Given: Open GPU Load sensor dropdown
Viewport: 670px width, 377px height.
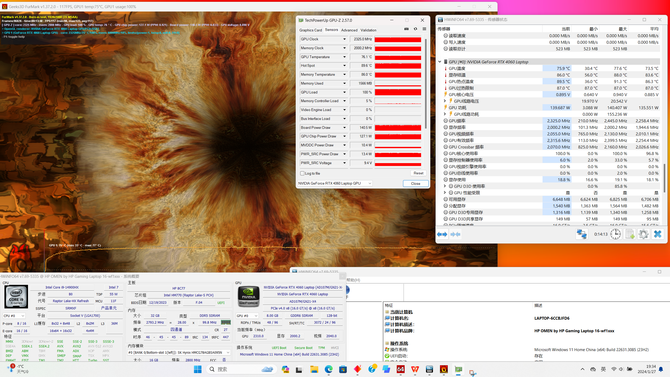Looking at the screenshot, I should (344, 92).
